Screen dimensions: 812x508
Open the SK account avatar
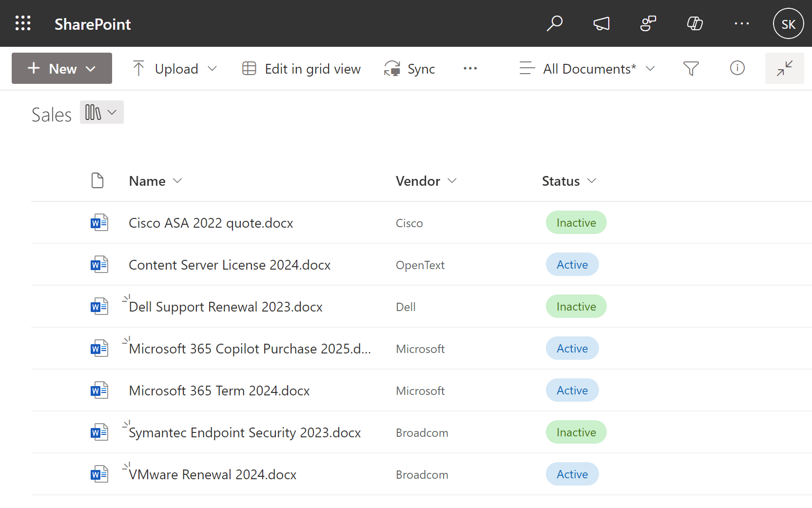788,23
